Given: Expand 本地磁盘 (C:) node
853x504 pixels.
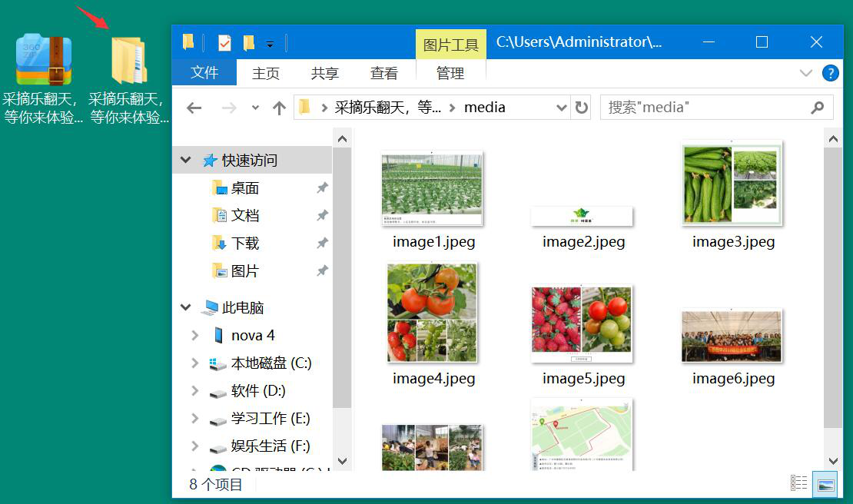Looking at the screenshot, I should (194, 363).
